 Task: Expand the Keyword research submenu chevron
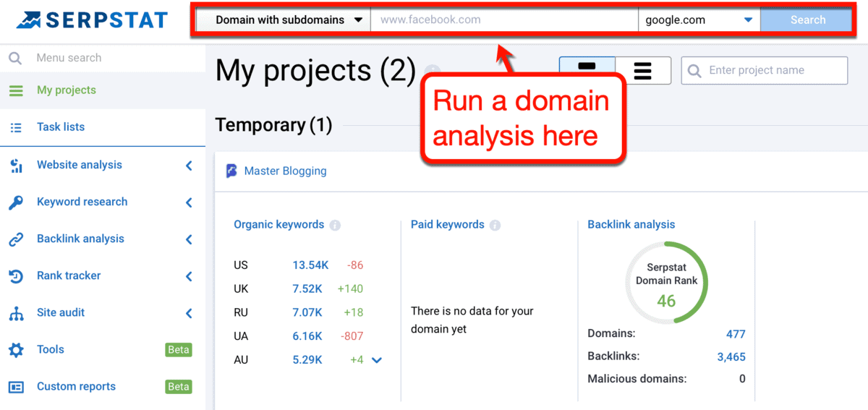tap(190, 202)
